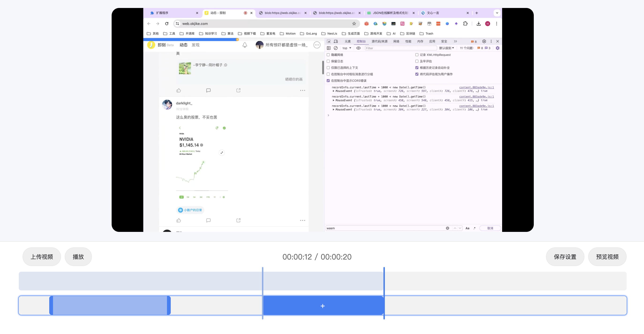The height and width of the screenshot is (334, 644).
Task: Open the tab search dropdown chevron
Action: (497, 13)
